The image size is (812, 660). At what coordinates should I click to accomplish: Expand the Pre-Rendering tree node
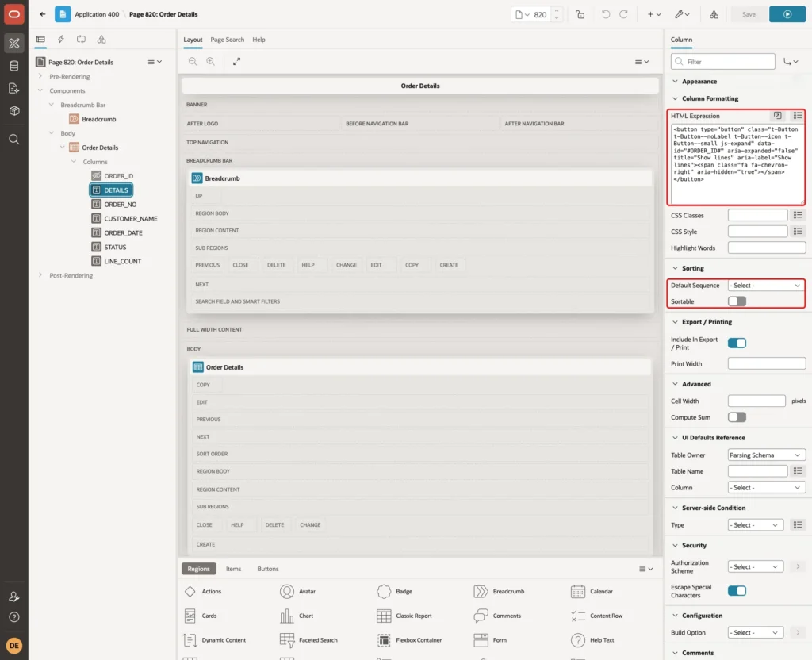(x=40, y=76)
